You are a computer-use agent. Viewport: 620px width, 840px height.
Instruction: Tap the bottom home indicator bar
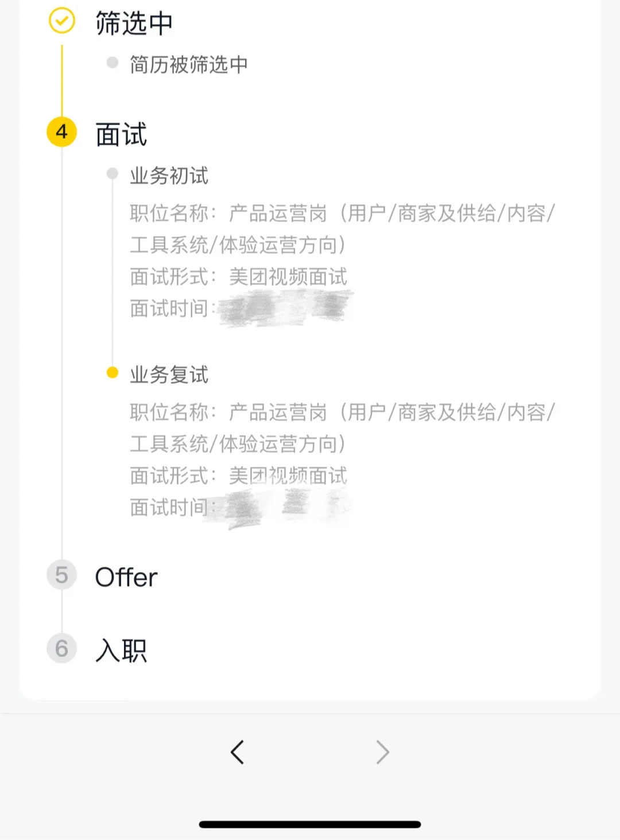310,824
